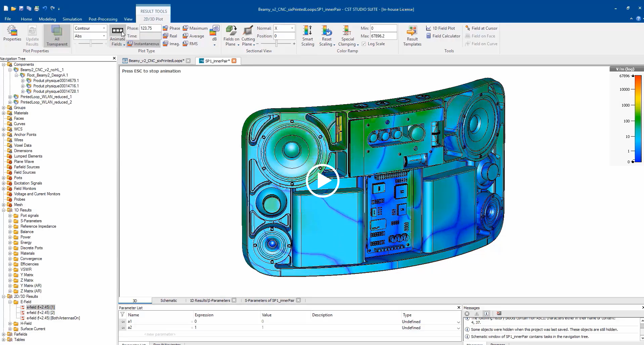Open the Field Calculator
644x345 pixels.
pos(443,36)
